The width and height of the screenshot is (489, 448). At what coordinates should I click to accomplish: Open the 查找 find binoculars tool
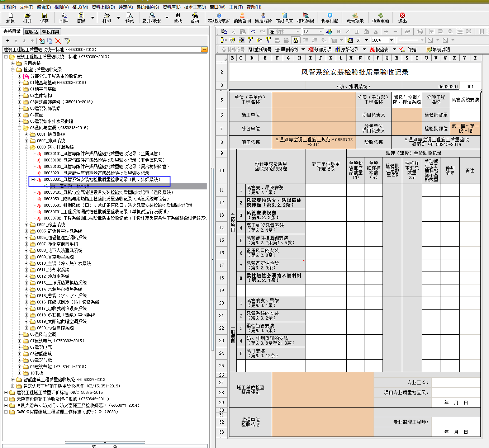coord(178,18)
